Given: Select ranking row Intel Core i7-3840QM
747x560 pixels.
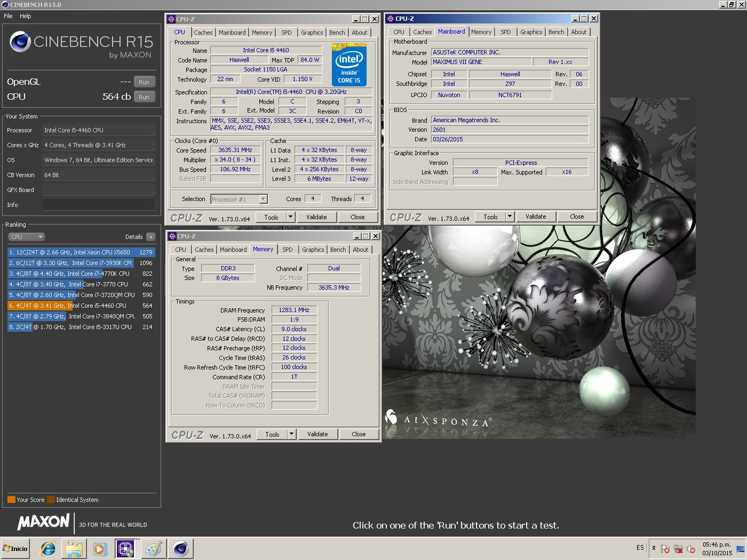Looking at the screenshot, I should point(81,316).
